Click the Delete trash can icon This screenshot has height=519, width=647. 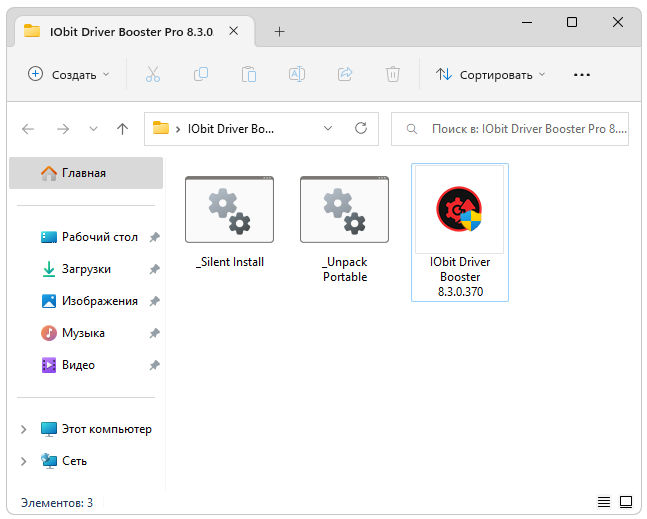pos(393,75)
